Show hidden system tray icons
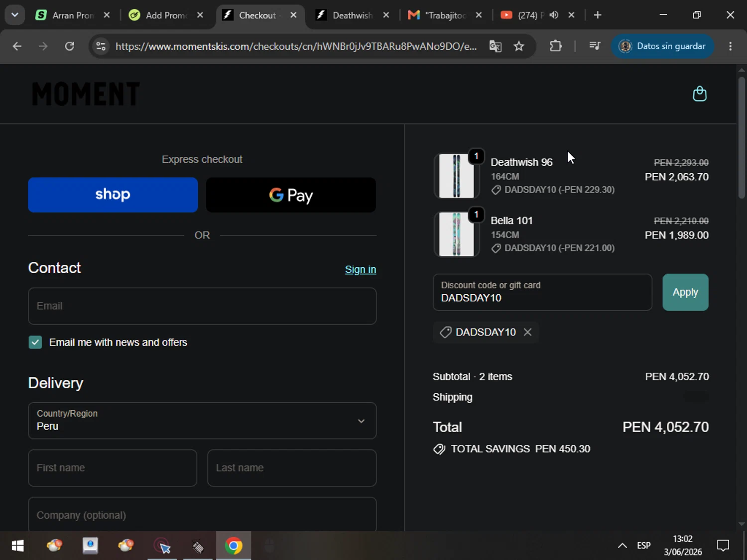Screen dimensions: 747x560 (622, 546)
